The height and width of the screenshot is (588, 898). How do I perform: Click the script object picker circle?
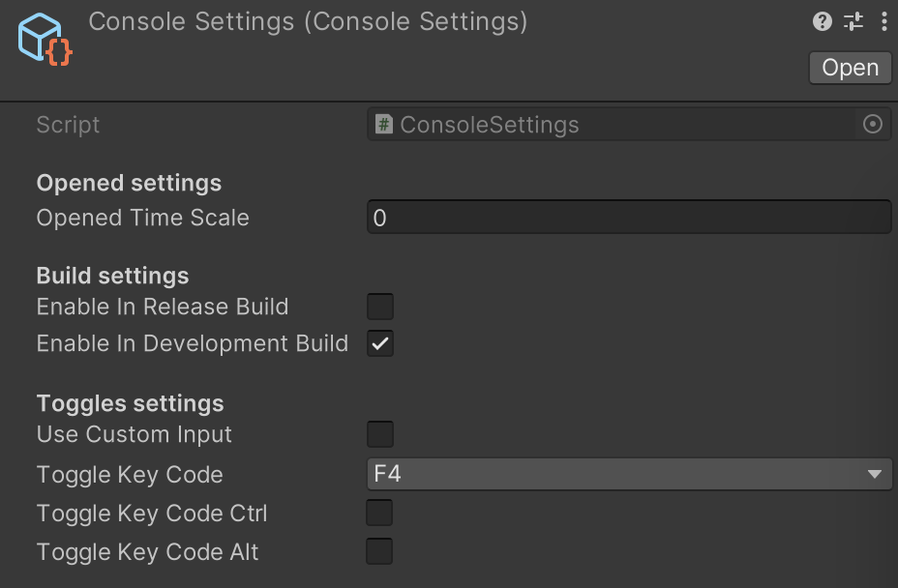pos(872,124)
